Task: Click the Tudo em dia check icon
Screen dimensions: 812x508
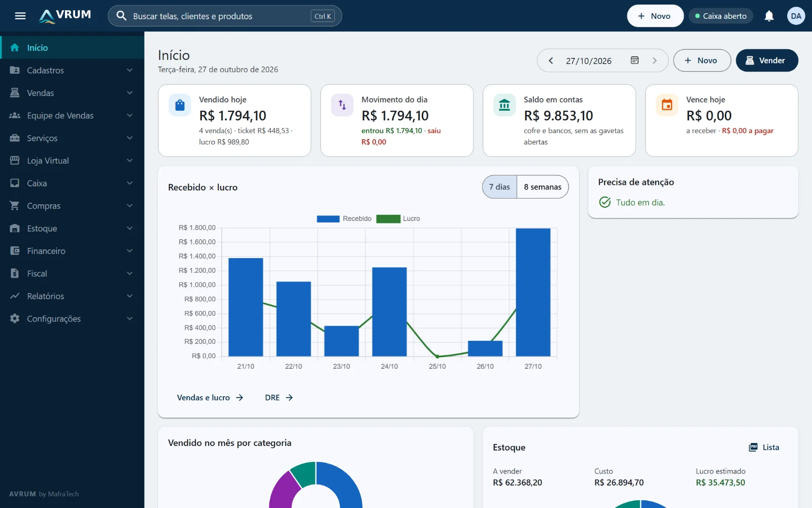Action: pyautogui.click(x=605, y=202)
